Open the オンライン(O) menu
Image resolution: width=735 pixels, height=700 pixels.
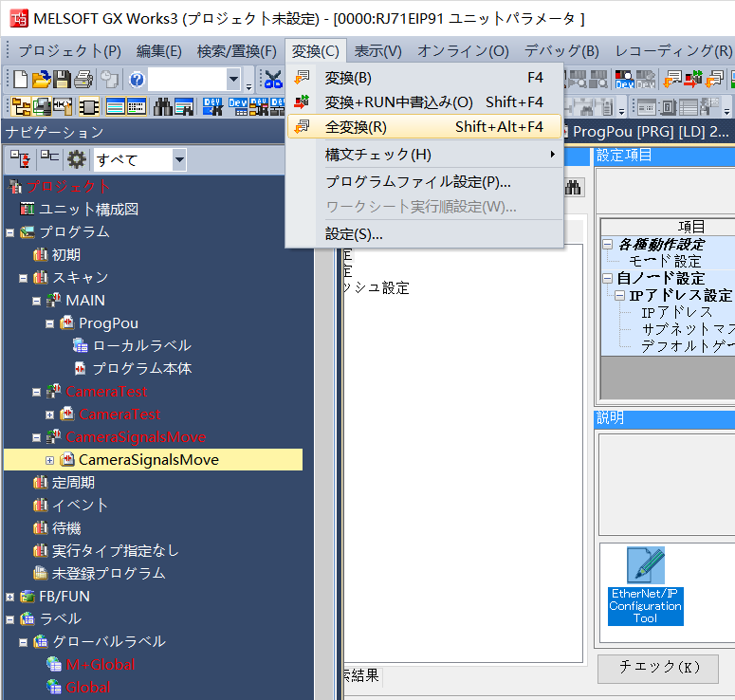click(x=463, y=50)
